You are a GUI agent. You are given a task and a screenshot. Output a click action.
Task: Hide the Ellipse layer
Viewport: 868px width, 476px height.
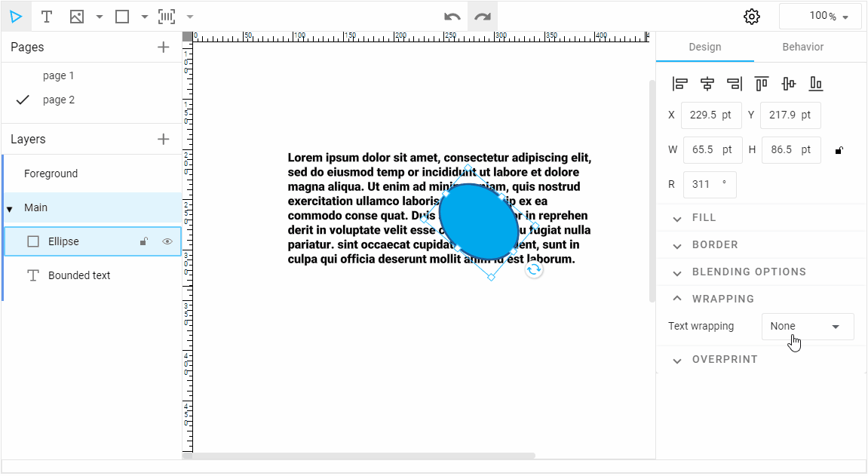click(x=167, y=241)
